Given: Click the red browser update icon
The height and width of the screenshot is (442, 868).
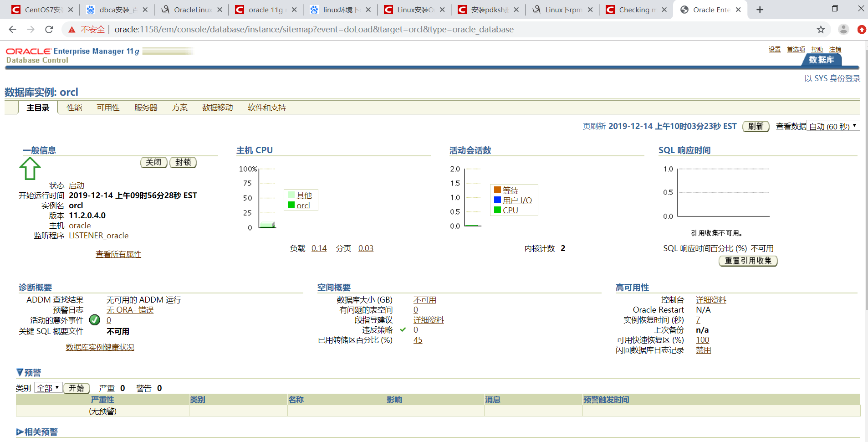Looking at the screenshot, I should 862,30.
